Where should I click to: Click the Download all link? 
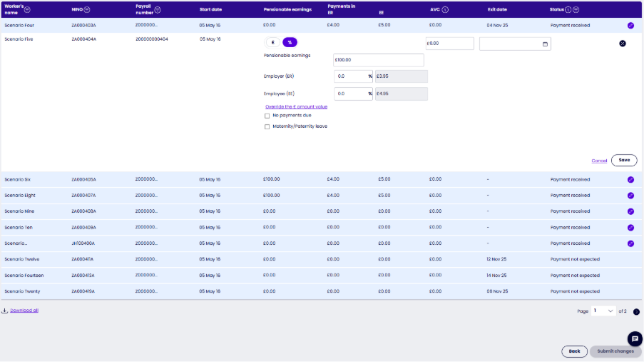pos(24,311)
